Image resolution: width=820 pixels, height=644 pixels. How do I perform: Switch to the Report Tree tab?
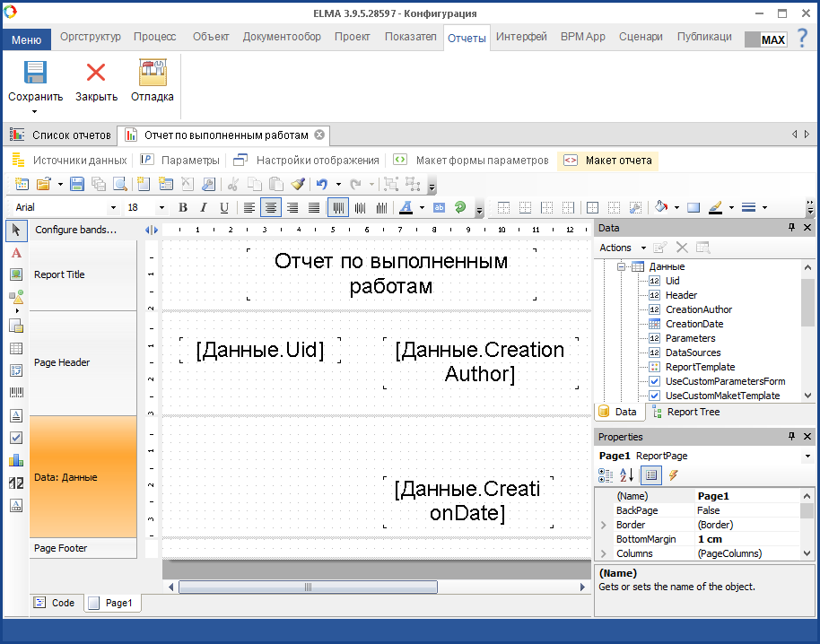click(x=685, y=412)
